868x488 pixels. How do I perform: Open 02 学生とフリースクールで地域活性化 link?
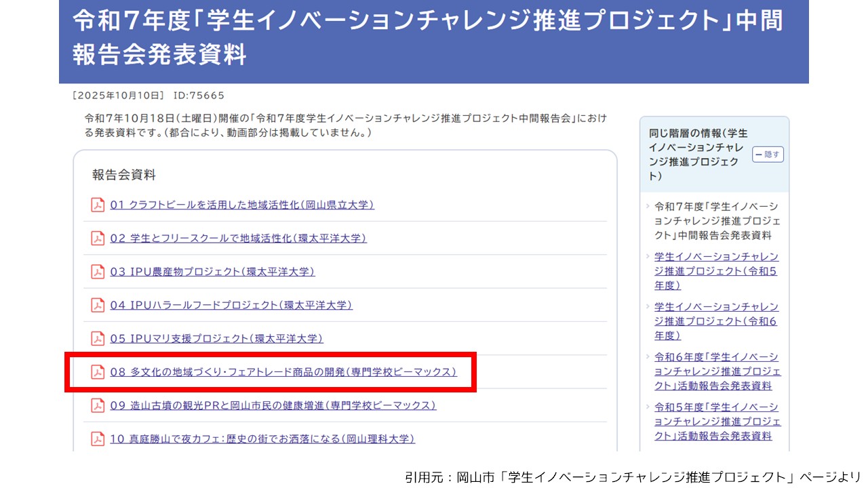point(238,239)
